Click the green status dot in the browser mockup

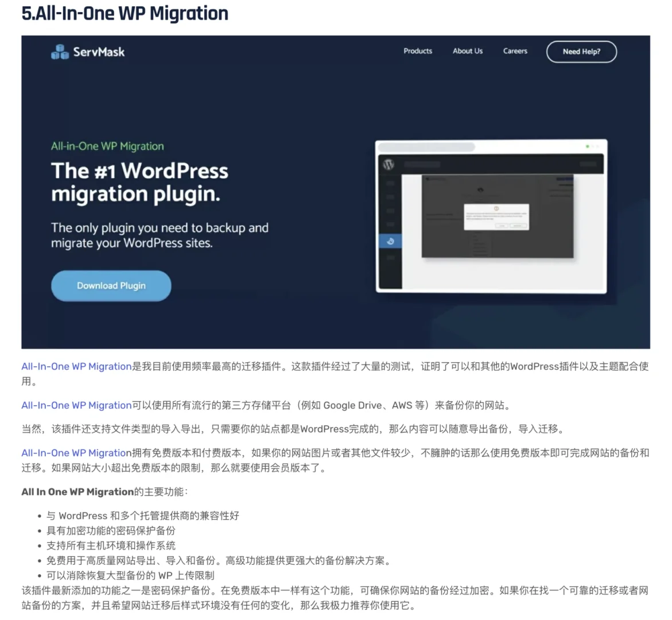[x=588, y=146]
